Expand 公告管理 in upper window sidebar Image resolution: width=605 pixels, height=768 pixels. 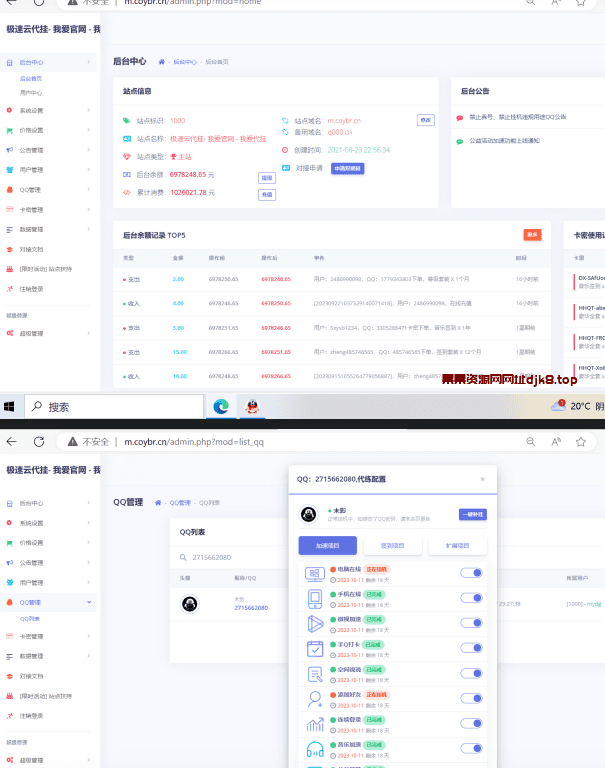48,150
